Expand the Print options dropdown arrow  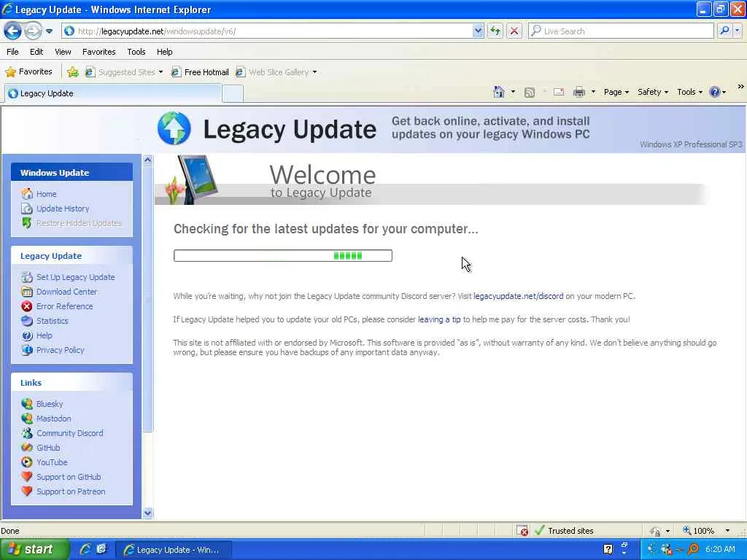coord(593,92)
